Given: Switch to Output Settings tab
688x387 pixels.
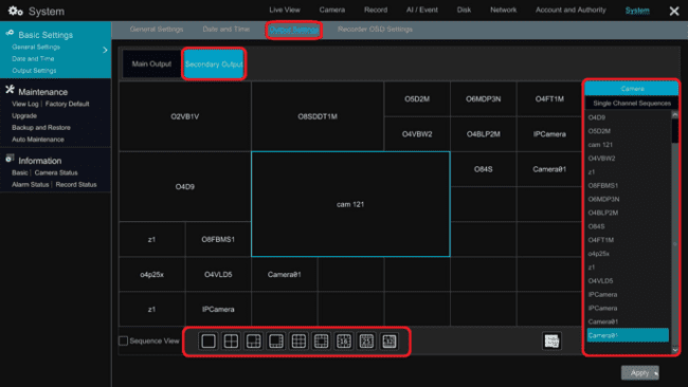Looking at the screenshot, I should tap(294, 30).
